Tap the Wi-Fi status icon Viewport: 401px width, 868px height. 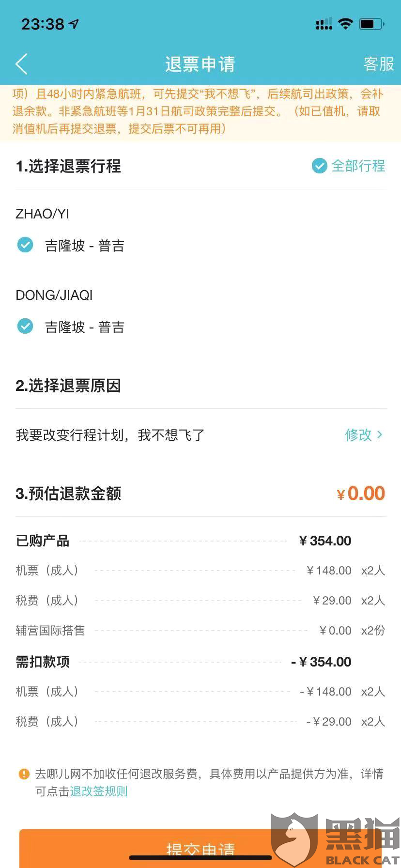tap(345, 23)
